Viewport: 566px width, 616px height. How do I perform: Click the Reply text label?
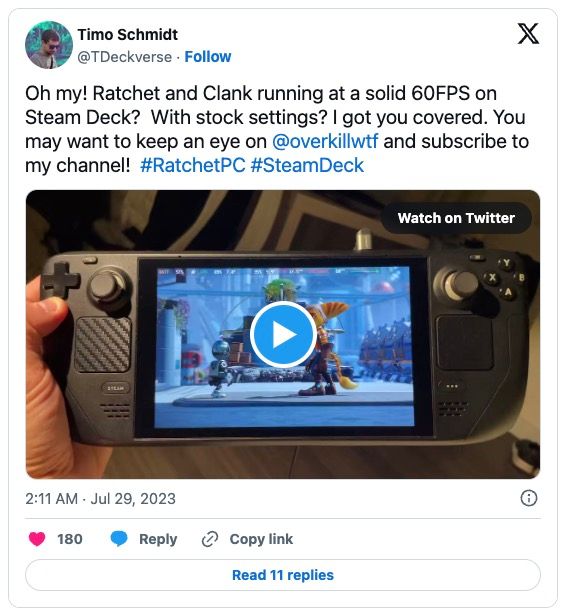(158, 539)
